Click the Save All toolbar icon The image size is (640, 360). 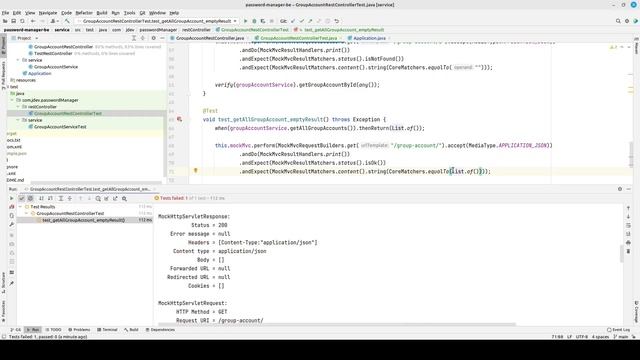[13, 21]
